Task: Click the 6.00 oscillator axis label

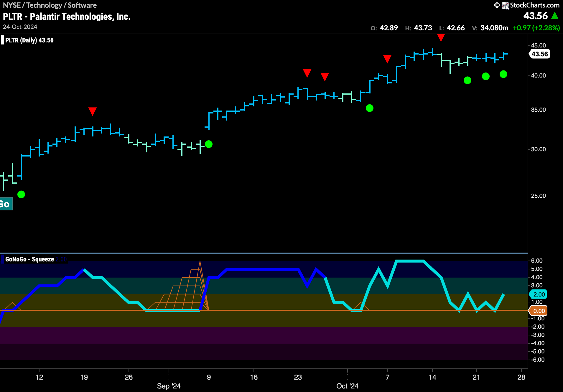Action: 537,261
